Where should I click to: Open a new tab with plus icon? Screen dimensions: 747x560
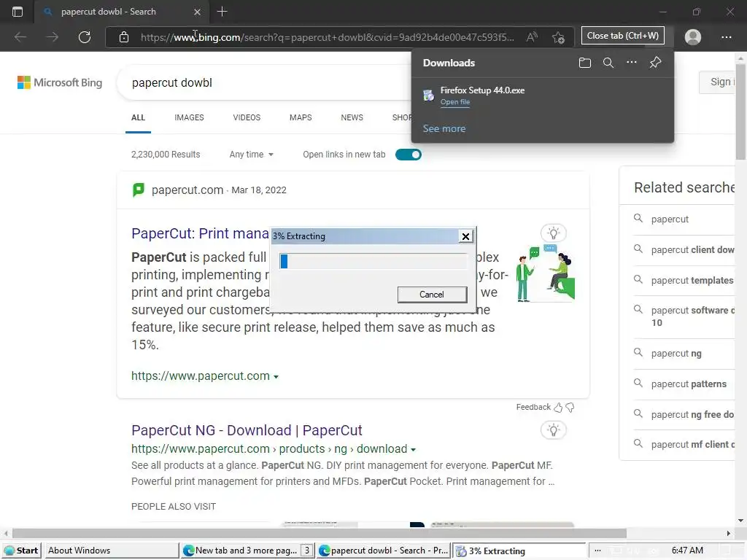tap(222, 12)
